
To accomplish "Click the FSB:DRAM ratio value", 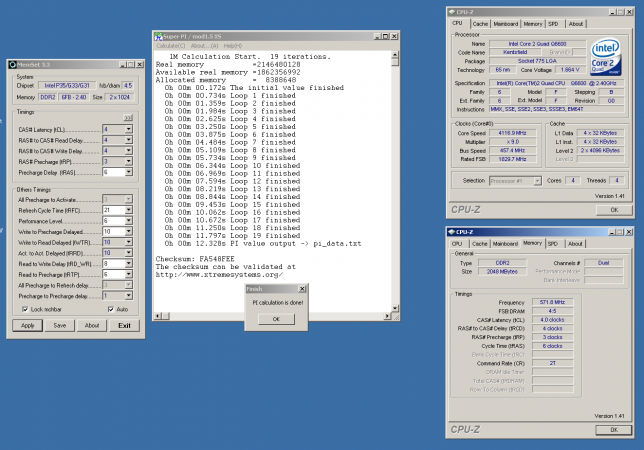I will coord(552,311).
